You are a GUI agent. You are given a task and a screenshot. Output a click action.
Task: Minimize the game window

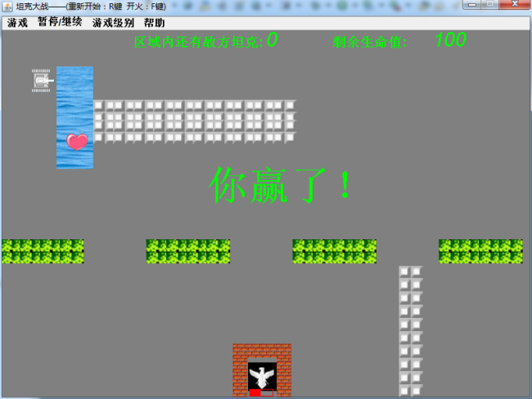(471, 4)
